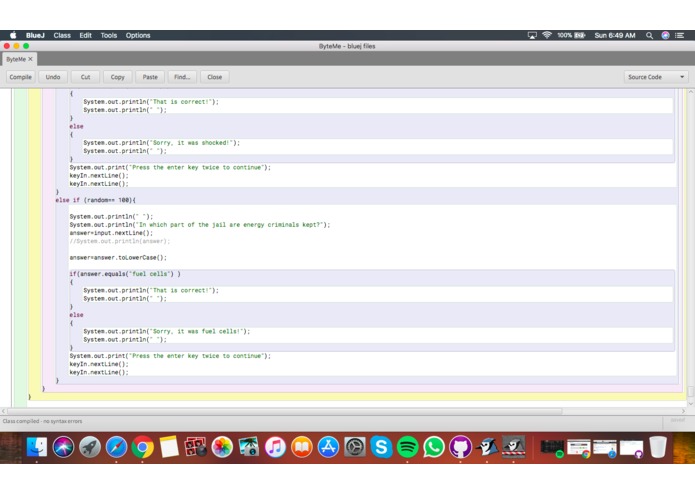Click the horizontal scrollbar of the editor
This screenshot has height=494, width=695.
pos(284,411)
